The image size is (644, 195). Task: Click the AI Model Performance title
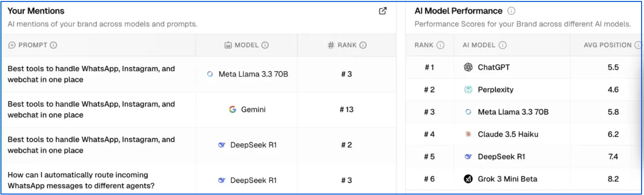point(459,11)
